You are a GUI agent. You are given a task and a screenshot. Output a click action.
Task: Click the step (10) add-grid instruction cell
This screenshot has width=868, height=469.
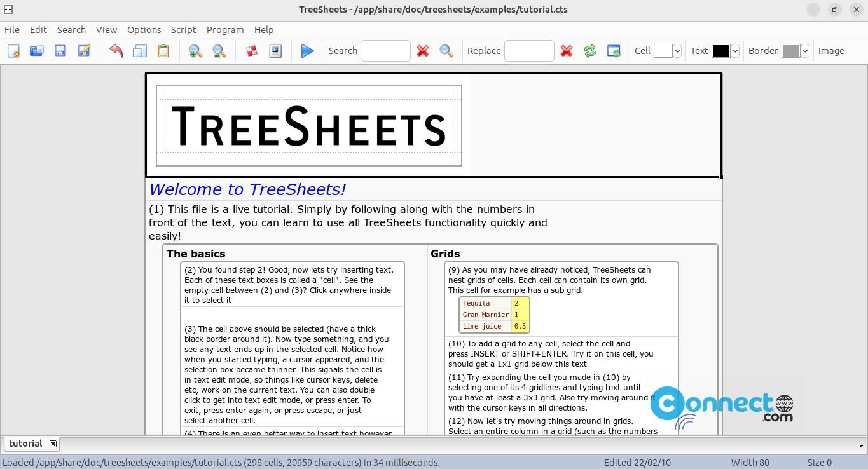coord(561,353)
